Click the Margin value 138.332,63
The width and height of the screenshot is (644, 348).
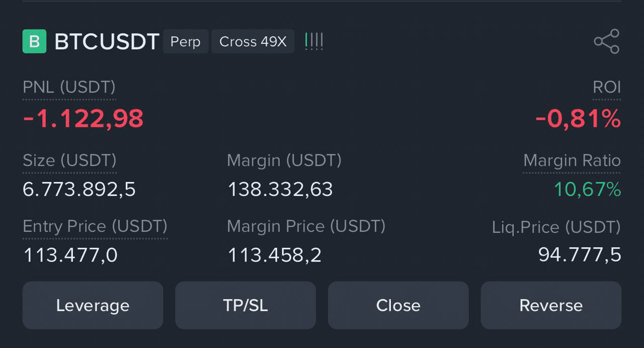click(280, 190)
